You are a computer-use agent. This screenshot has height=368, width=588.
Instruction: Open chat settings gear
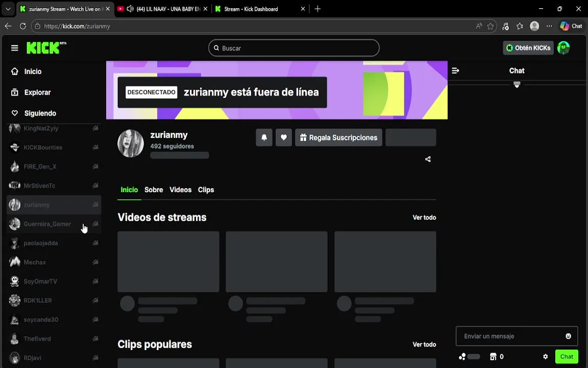click(545, 357)
